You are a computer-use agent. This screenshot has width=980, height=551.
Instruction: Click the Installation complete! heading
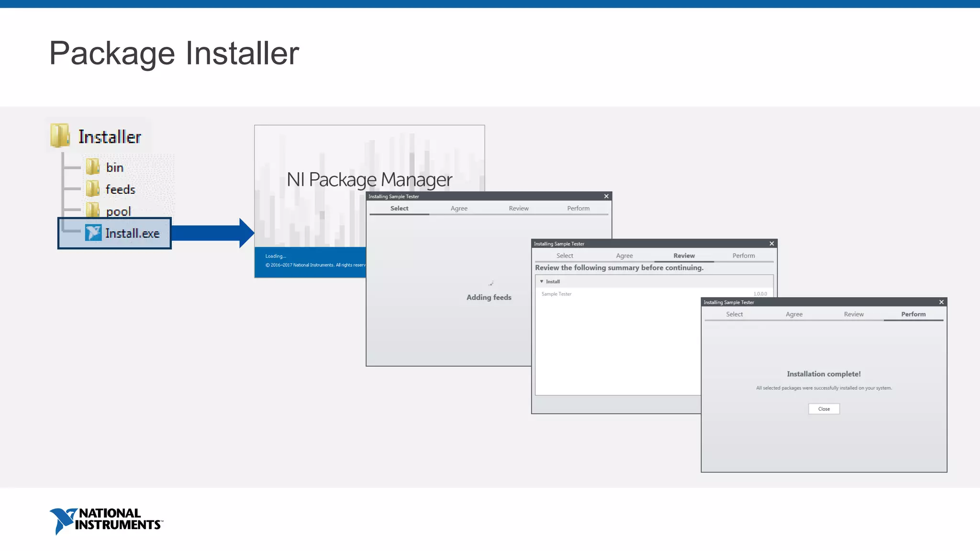[824, 374]
